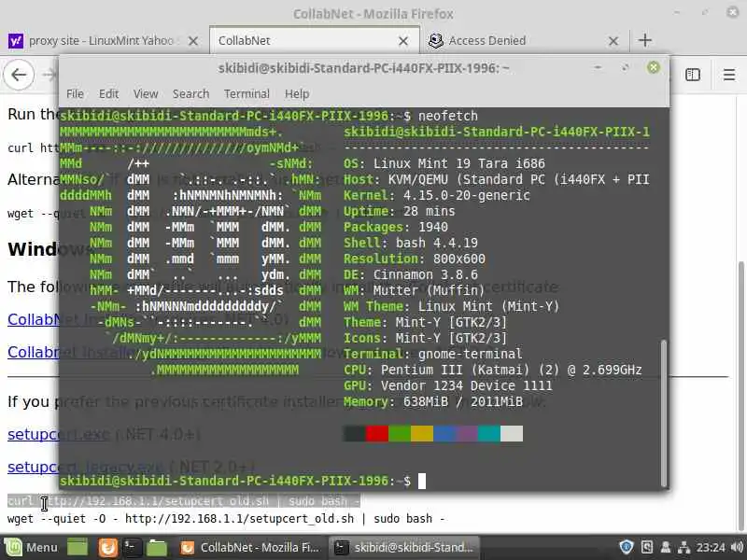The width and height of the screenshot is (747, 560).
Task: Switch to skibidi terminal taskbar window
Action: 404,548
